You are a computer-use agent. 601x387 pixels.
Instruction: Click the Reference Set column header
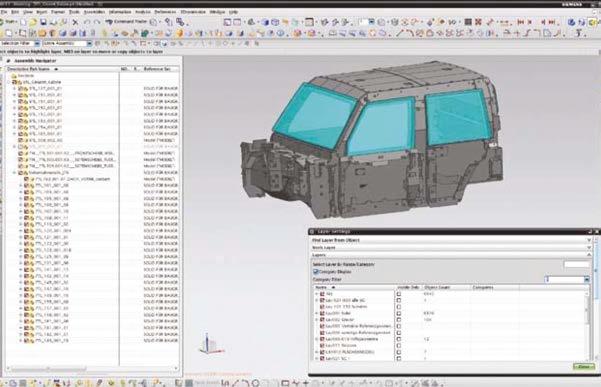click(x=157, y=69)
